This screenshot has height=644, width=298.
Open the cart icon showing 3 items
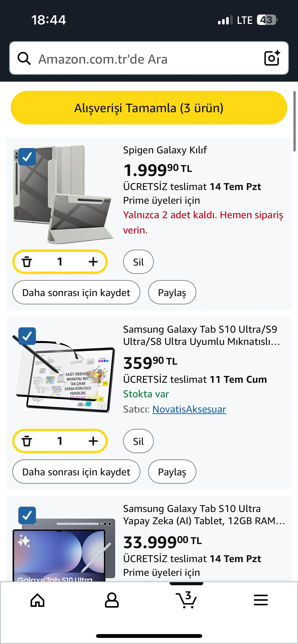click(186, 600)
